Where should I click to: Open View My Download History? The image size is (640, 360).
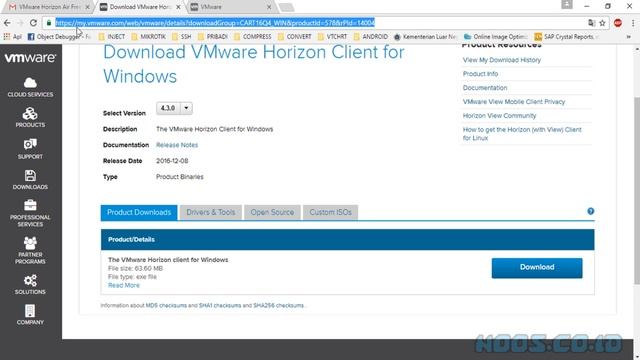coord(502,60)
